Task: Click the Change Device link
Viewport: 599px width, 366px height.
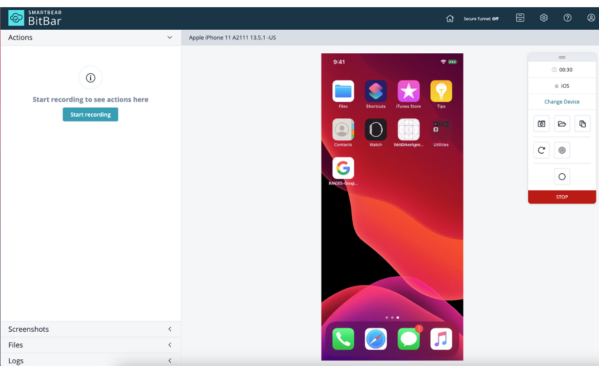Action: coord(562,102)
